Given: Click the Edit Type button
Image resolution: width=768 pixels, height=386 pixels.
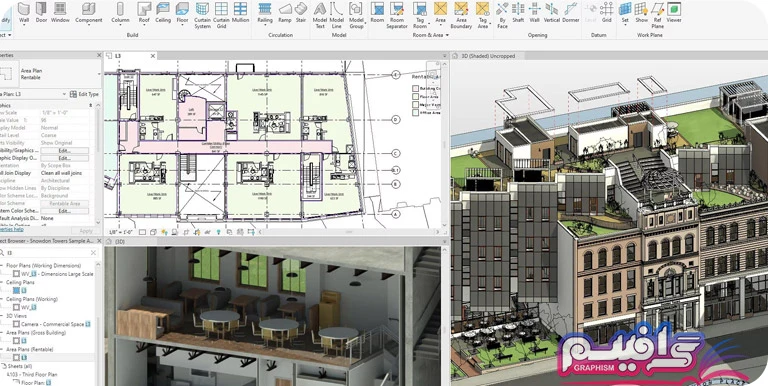Looking at the screenshot, I should [x=84, y=94].
